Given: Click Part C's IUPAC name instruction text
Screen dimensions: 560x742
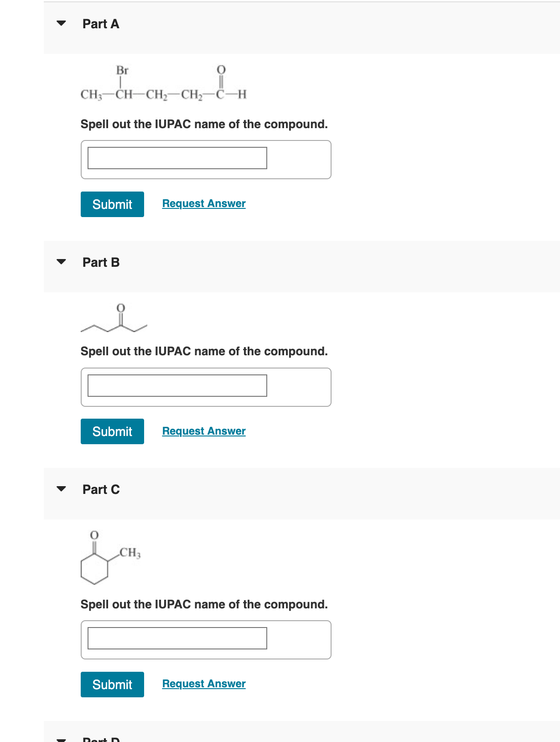Looking at the screenshot, I should point(203,604).
